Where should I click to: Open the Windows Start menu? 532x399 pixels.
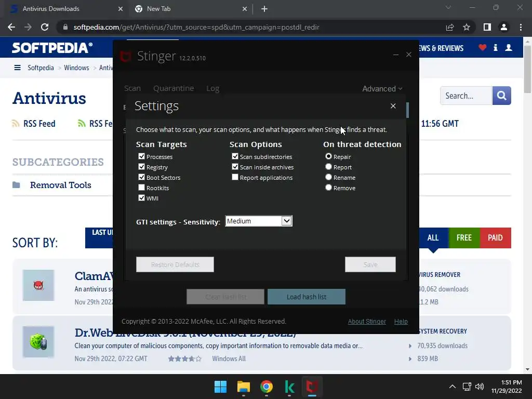coord(220,387)
